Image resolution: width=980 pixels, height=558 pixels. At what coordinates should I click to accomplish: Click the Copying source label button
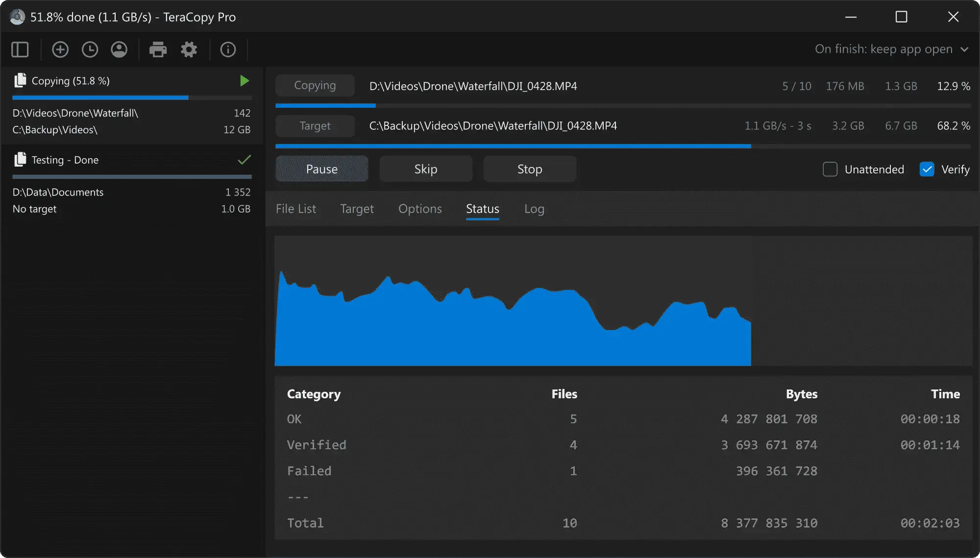click(x=315, y=86)
